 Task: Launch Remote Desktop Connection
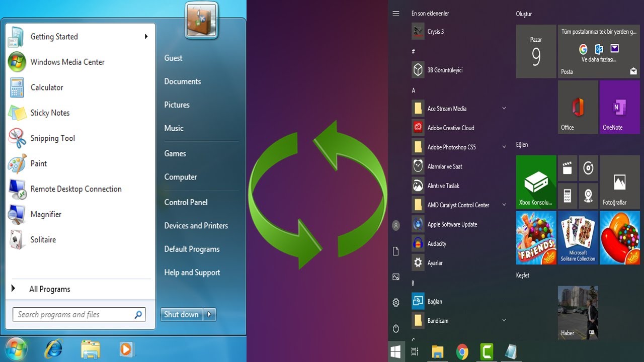[x=76, y=189]
